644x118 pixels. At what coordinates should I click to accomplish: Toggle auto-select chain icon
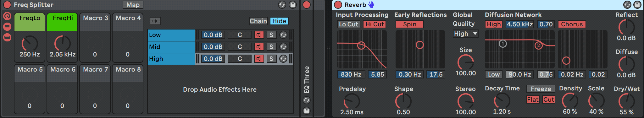pos(155,21)
